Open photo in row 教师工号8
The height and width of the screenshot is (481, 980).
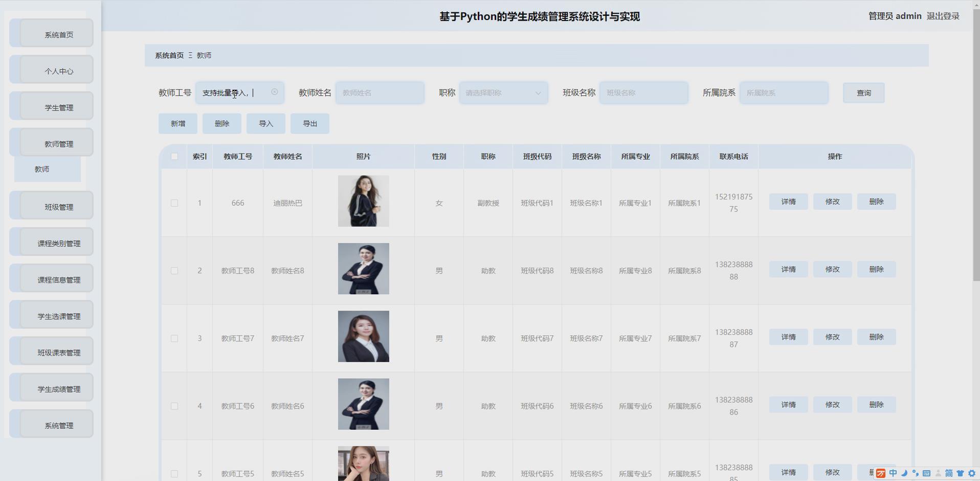click(363, 269)
